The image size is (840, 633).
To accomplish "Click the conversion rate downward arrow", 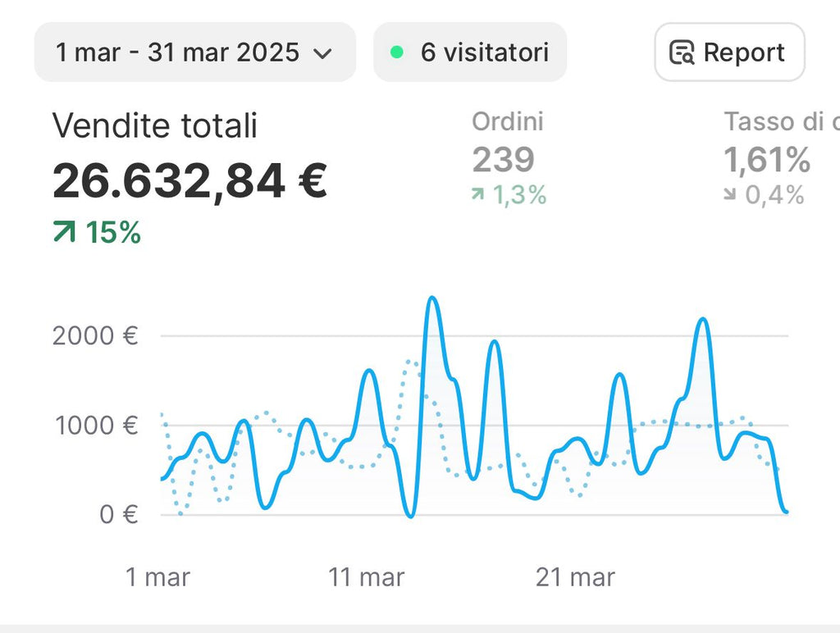I will coord(730,195).
